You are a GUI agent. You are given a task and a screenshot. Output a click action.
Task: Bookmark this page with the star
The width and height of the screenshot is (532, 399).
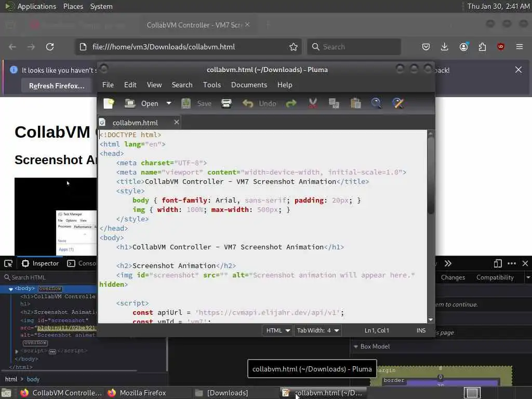[294, 47]
